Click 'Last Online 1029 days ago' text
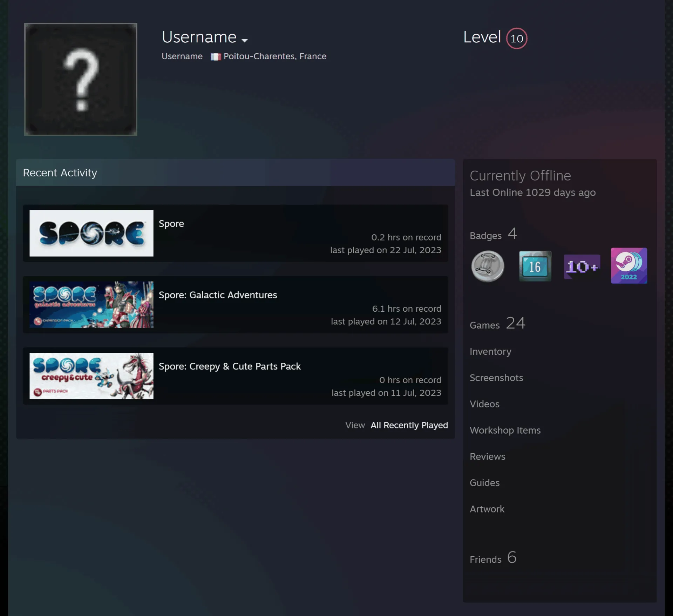This screenshot has height=616, width=673. (x=532, y=192)
